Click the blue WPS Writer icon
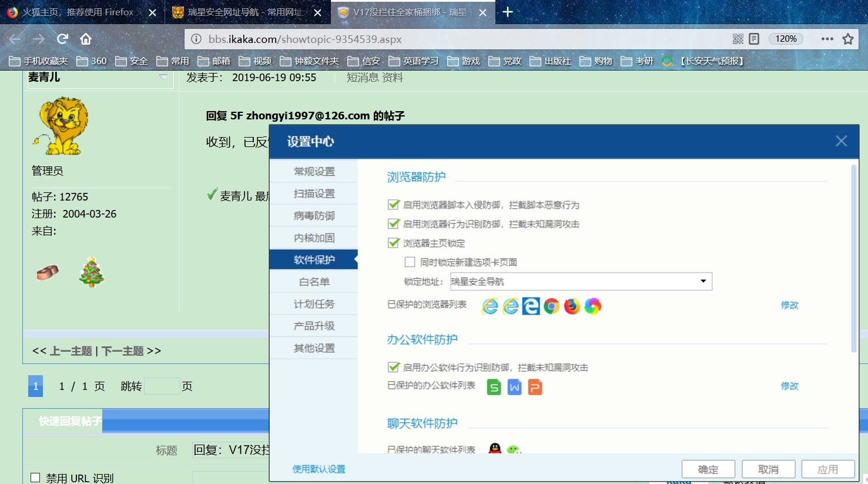The height and width of the screenshot is (484, 868). point(515,387)
